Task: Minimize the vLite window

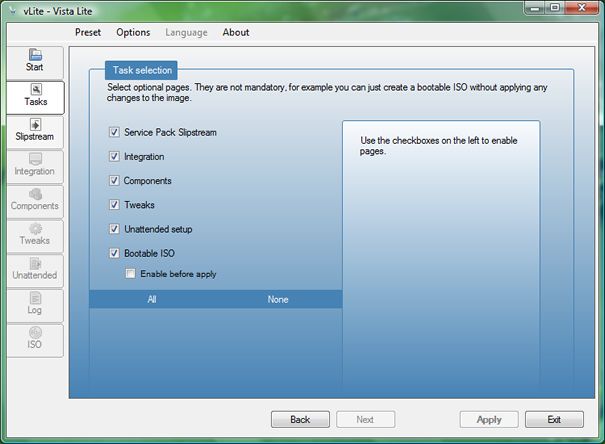Action: (535, 8)
